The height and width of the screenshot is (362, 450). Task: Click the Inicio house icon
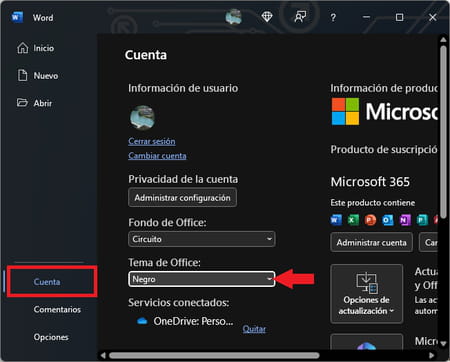[23, 48]
